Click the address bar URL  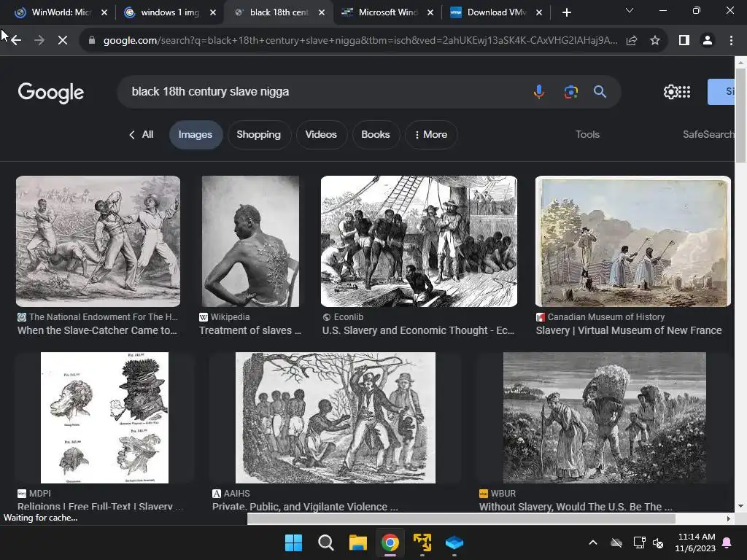point(360,41)
